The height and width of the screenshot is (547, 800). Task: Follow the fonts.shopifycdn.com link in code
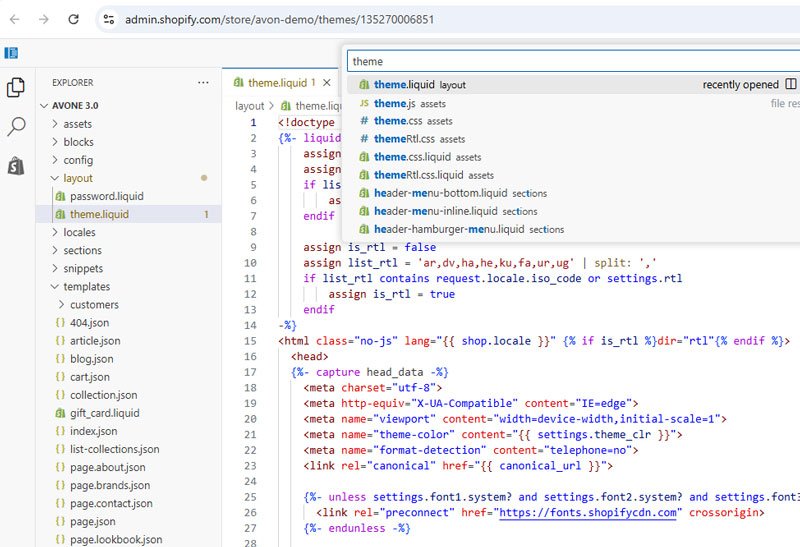pyautogui.click(x=588, y=513)
